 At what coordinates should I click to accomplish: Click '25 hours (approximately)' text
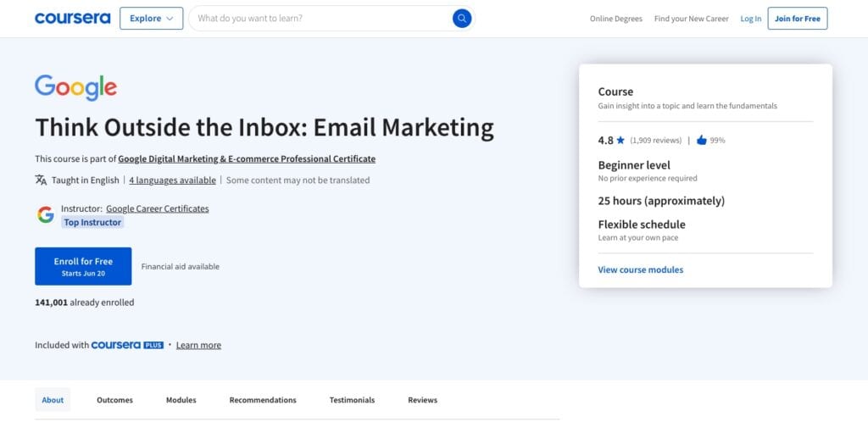click(661, 201)
